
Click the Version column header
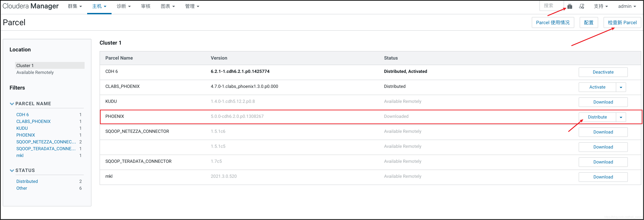tap(219, 58)
